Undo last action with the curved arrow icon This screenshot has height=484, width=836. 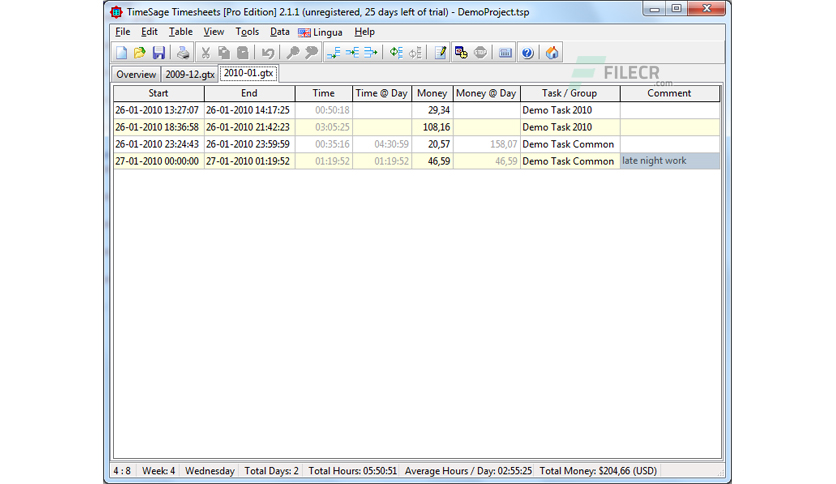(268, 52)
